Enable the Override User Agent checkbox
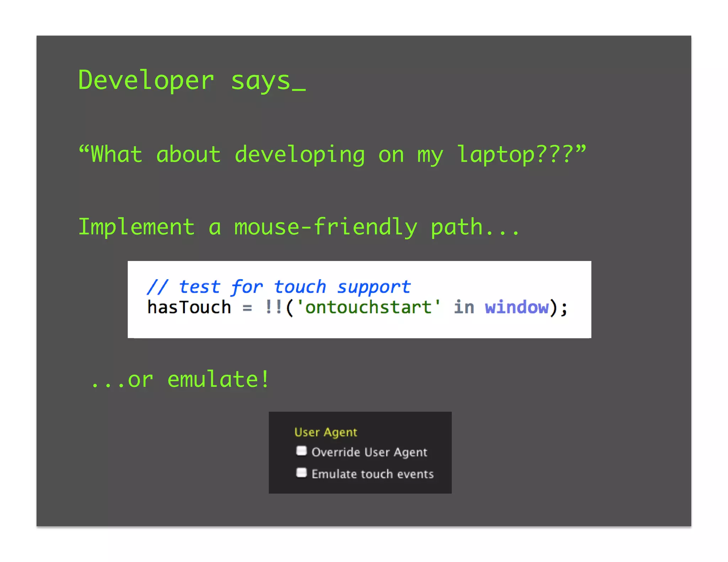 click(301, 451)
